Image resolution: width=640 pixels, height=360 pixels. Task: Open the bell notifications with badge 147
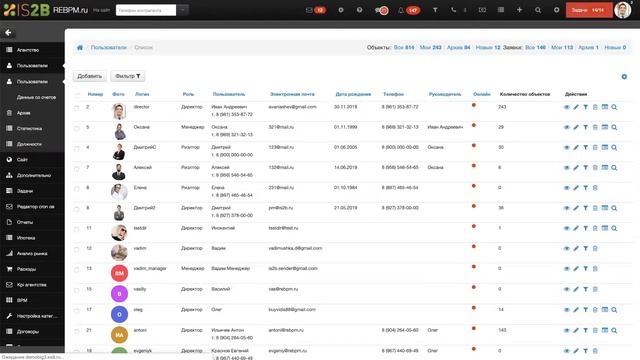pos(409,10)
